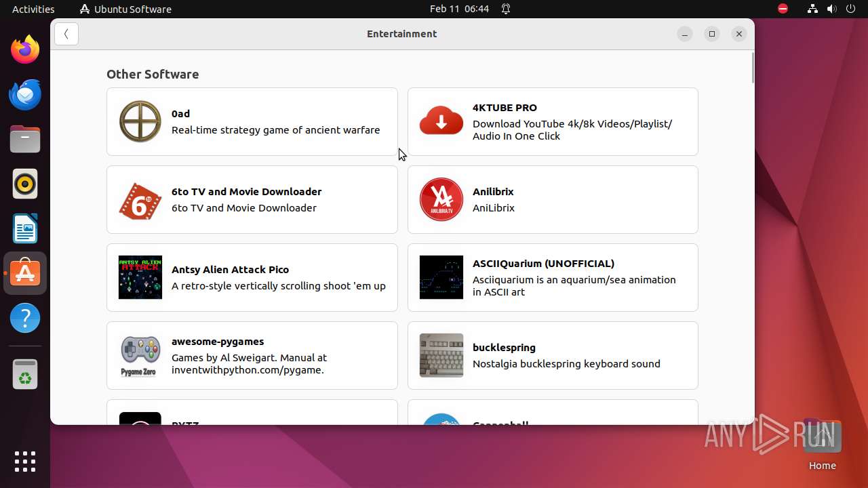Open the Anilibrix red circle icon
Screen dimensions: 868x488
[441, 200]
